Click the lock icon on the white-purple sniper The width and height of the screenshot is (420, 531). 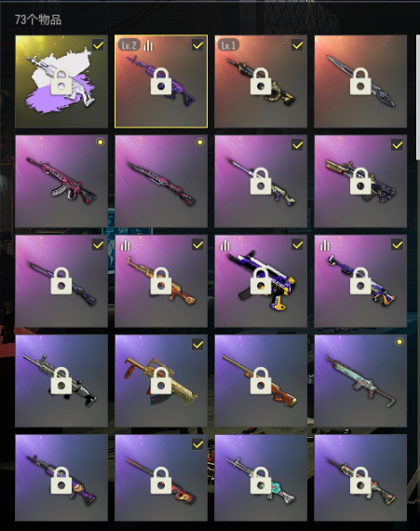click(x=261, y=181)
